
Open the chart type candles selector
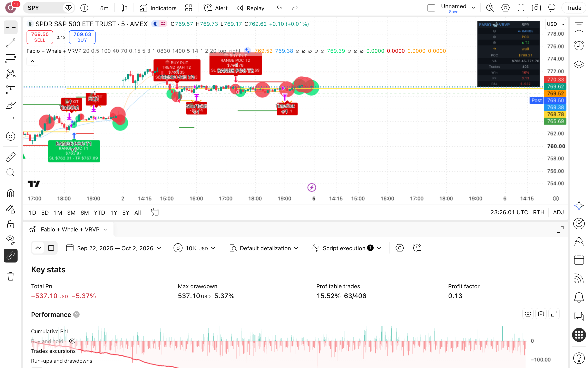click(124, 8)
